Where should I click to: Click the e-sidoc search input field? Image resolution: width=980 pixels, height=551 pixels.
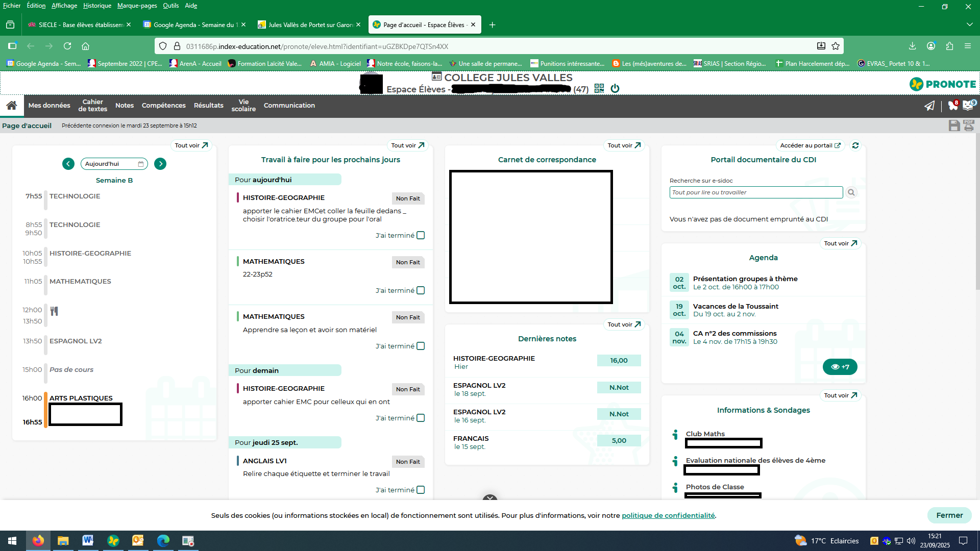point(755,192)
